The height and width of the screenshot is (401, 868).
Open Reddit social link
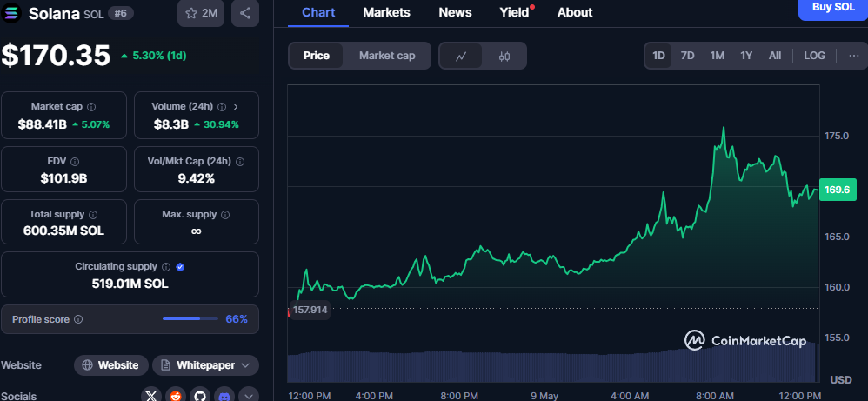click(176, 395)
